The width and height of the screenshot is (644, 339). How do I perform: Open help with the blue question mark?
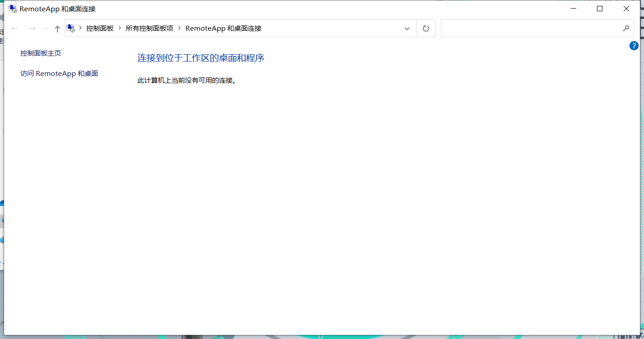click(x=634, y=46)
